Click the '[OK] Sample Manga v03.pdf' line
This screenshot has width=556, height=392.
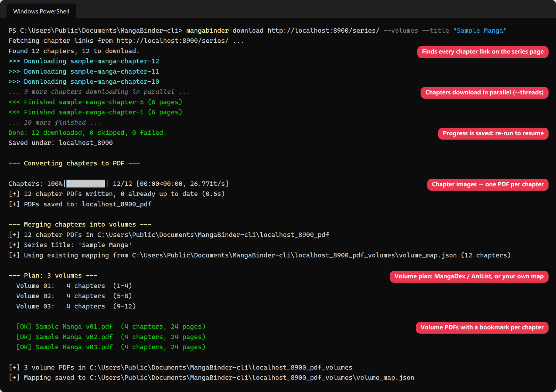(x=111, y=347)
